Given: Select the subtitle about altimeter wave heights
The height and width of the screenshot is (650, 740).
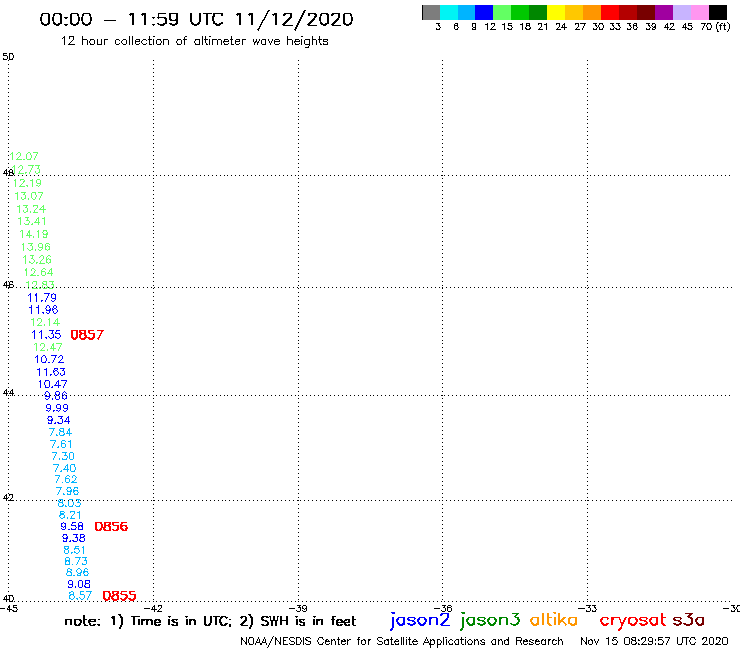Looking at the screenshot, I should click(194, 41).
